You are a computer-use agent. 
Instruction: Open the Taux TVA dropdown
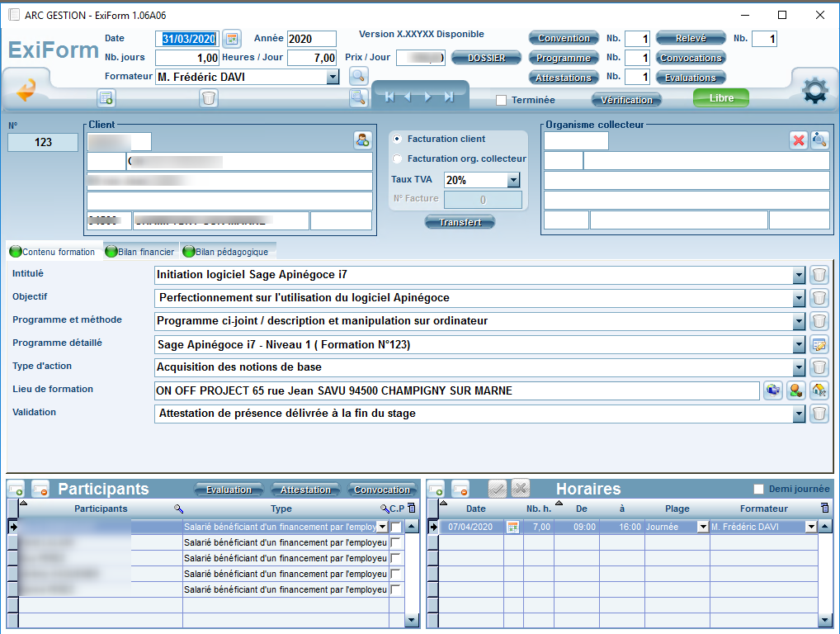[x=512, y=180]
